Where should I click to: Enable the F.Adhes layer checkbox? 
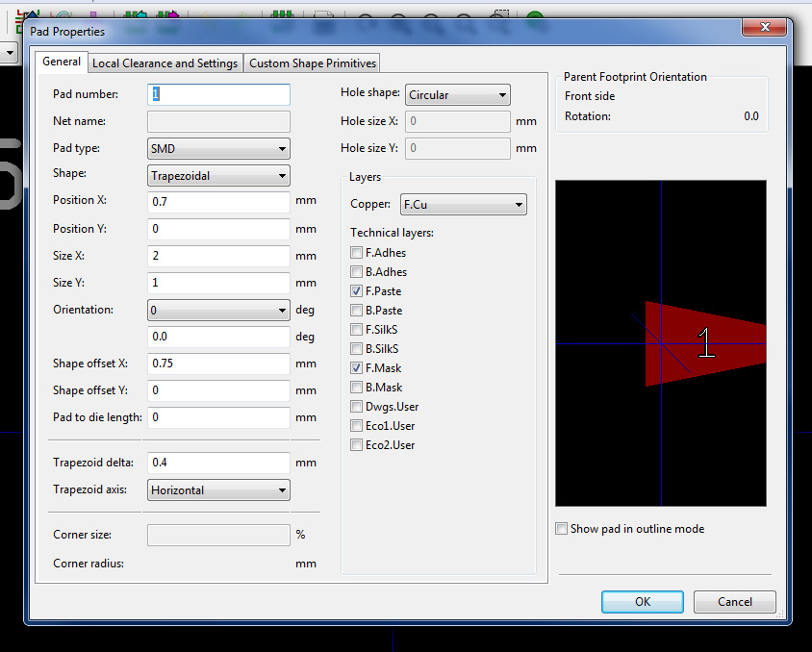(x=356, y=253)
